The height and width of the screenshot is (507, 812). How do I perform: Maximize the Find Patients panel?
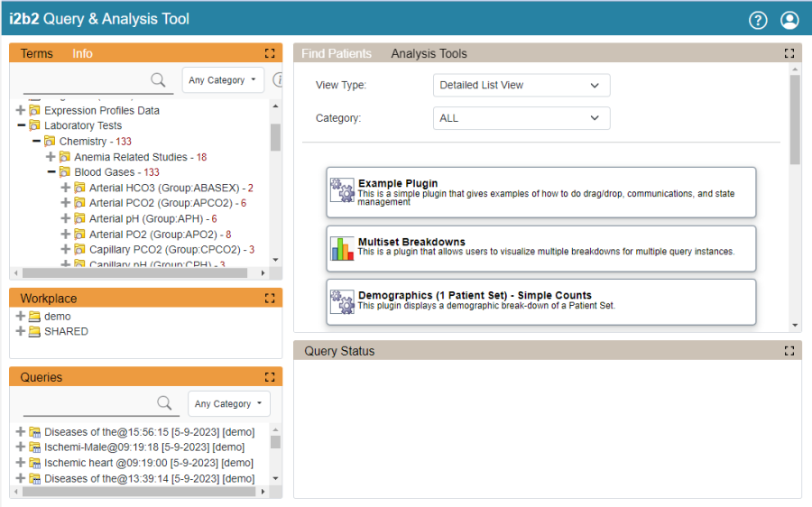click(789, 54)
